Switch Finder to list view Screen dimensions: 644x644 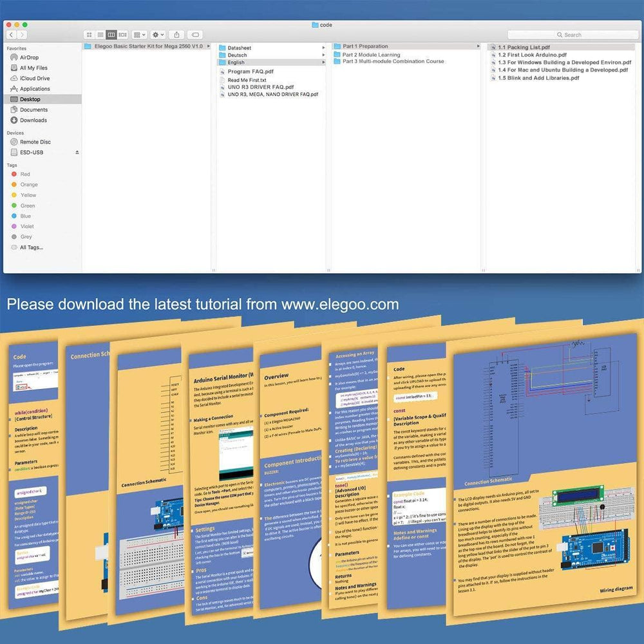(x=100, y=35)
